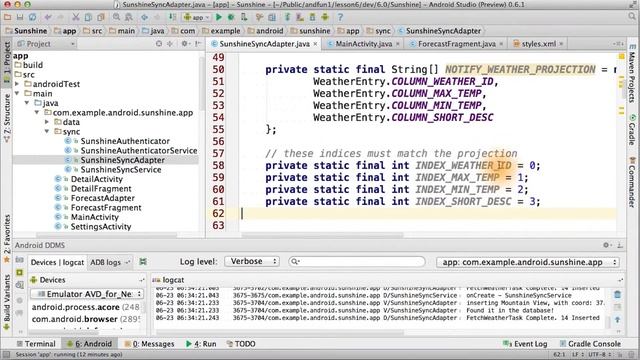Viewport: 640px width, 360px height.
Task: Click the editor horizontal scrollbar
Action: (x=322, y=235)
